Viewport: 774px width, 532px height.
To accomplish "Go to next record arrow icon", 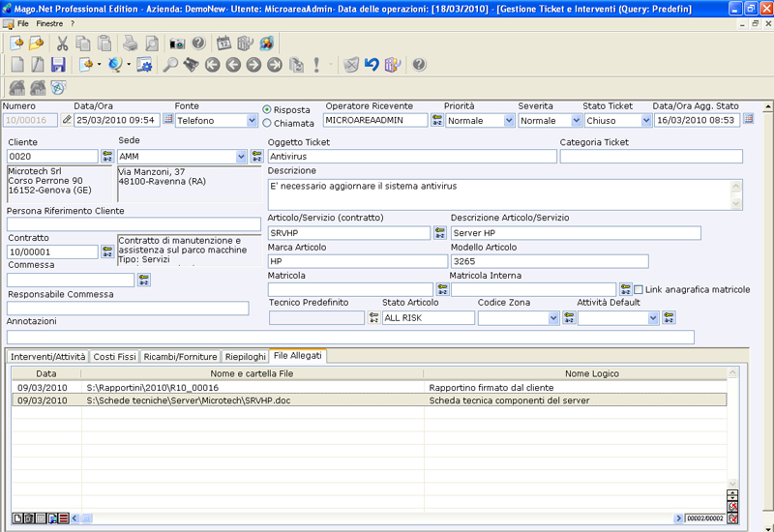I will pos(253,65).
